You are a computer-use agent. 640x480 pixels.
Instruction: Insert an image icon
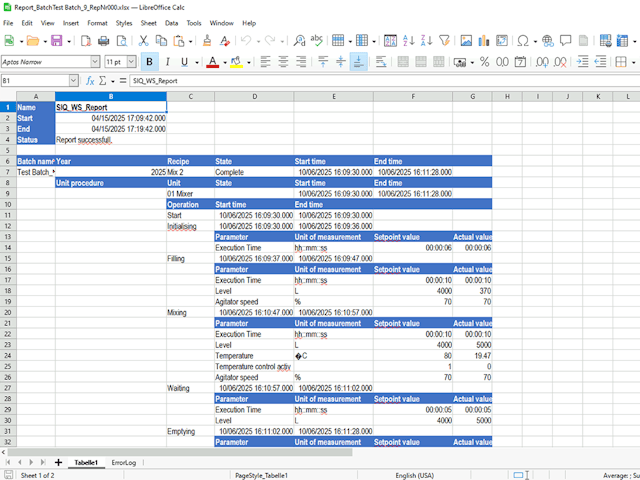(466, 40)
